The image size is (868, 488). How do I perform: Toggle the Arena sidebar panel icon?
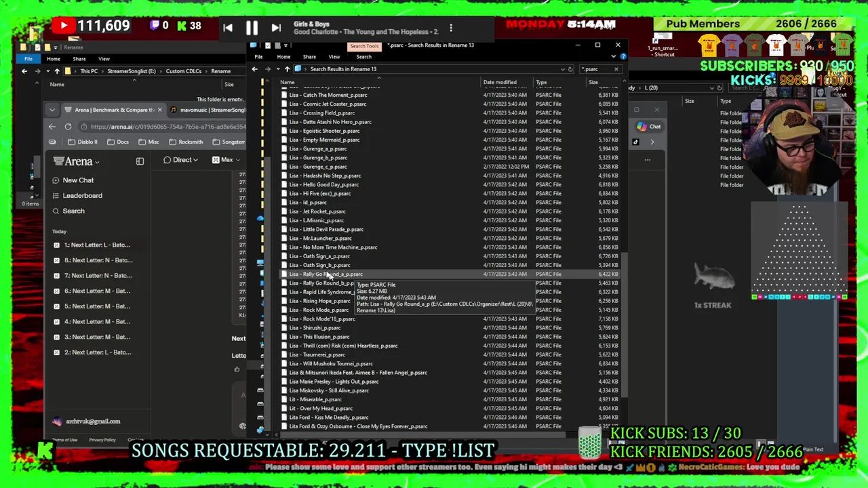140,161
